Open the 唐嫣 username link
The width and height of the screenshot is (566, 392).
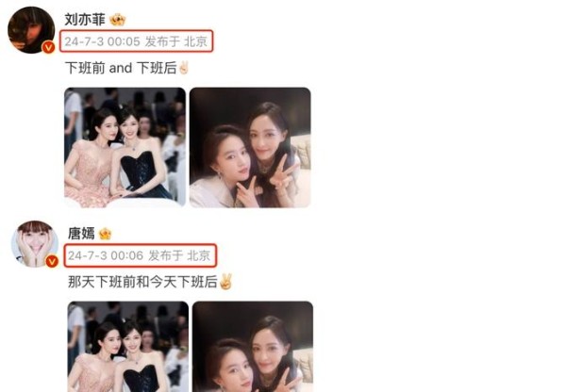coord(81,234)
